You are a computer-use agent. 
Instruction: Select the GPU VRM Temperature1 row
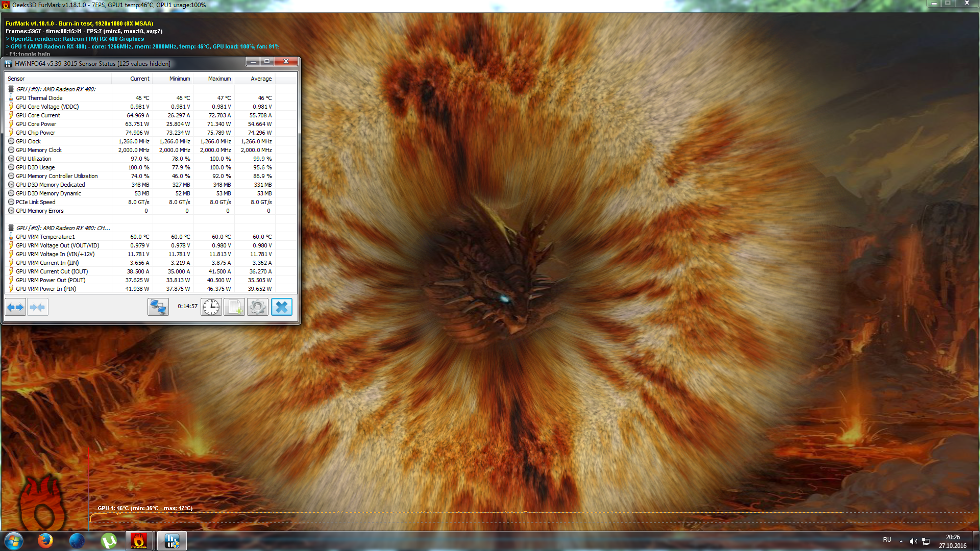[45, 237]
